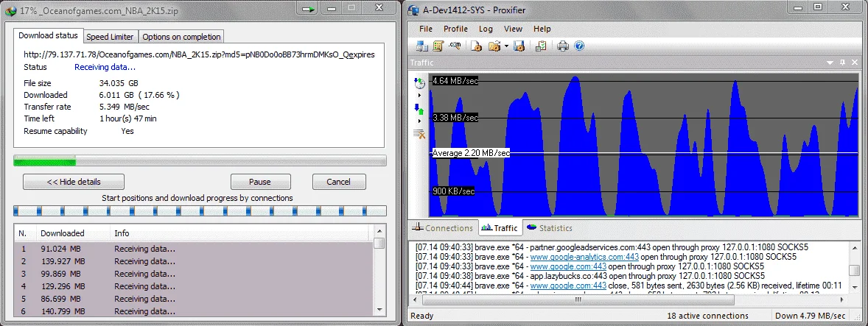The image size is (868, 326).
Task: Click 'Down 4.79 MB/sec' status entry
Action: [x=810, y=316]
